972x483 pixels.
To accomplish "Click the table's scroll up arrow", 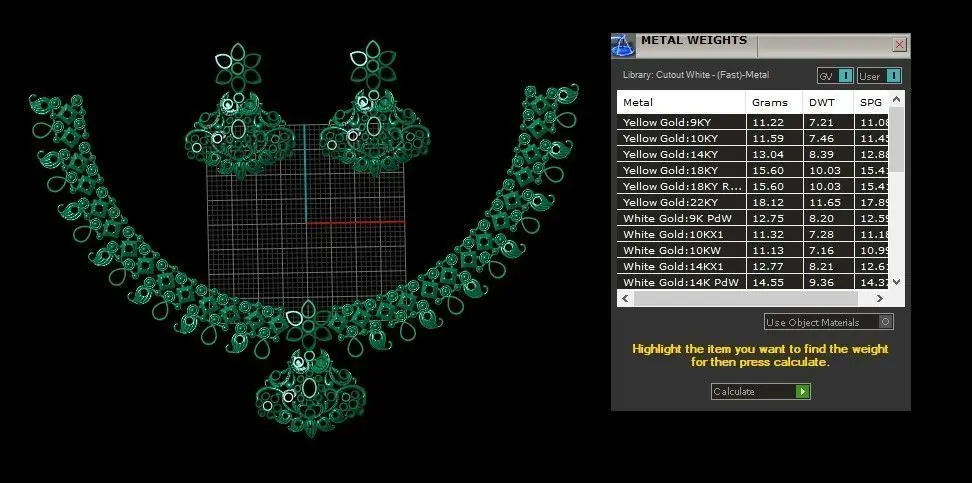I will 896,99.
